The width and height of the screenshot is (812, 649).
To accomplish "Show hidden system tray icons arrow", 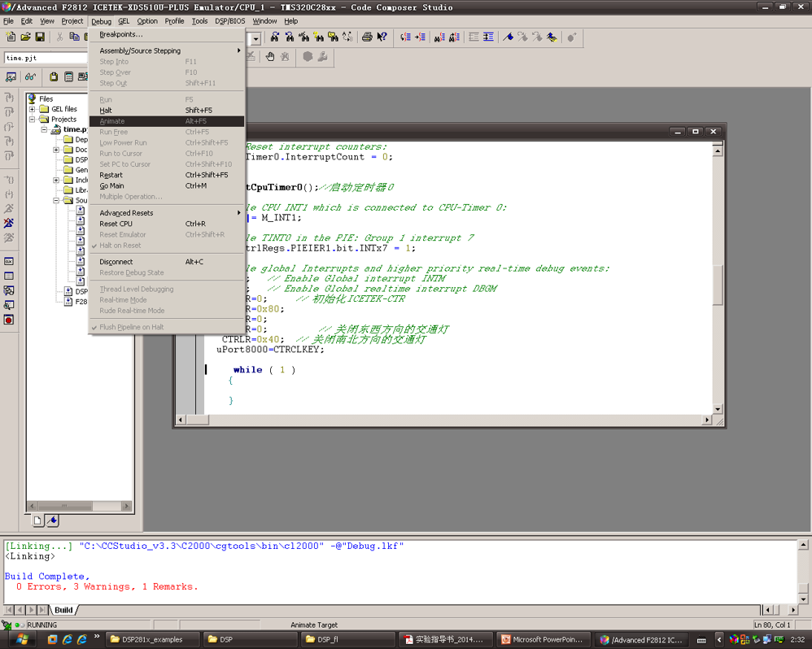I will tap(718, 640).
